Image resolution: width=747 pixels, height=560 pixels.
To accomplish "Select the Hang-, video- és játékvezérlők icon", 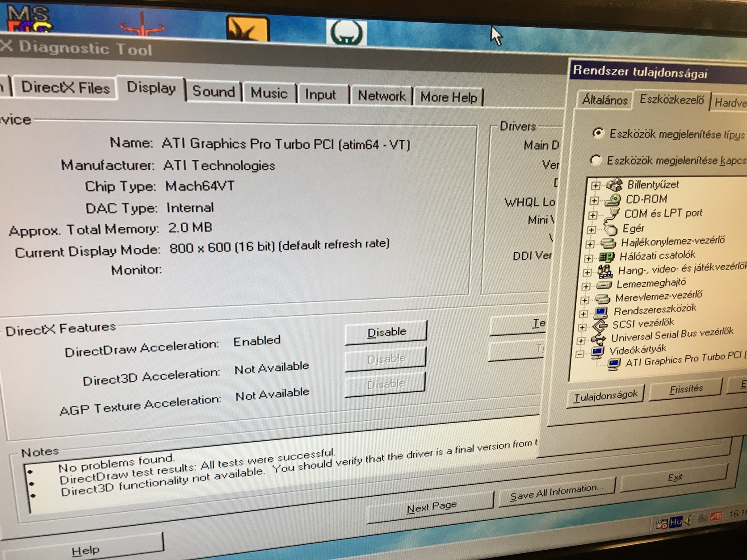I will (x=605, y=271).
